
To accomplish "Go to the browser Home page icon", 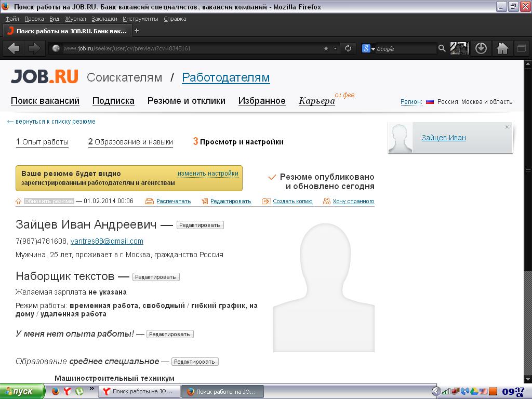I will (x=502, y=48).
